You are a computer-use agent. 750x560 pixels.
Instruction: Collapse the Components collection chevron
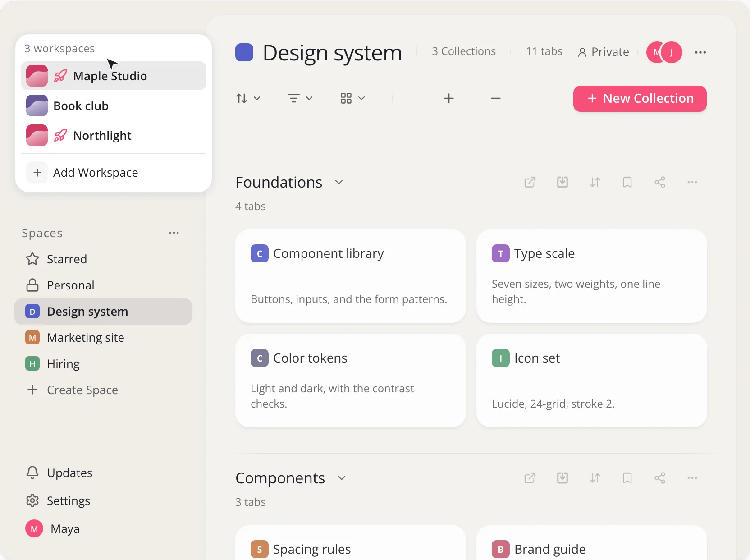[342, 478]
